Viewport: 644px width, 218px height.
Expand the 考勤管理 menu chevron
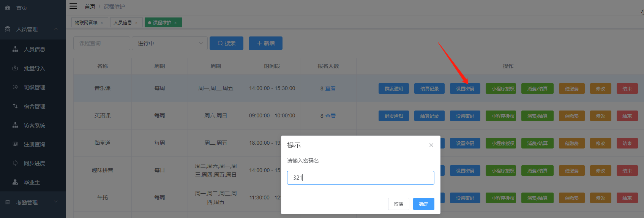pos(56,202)
